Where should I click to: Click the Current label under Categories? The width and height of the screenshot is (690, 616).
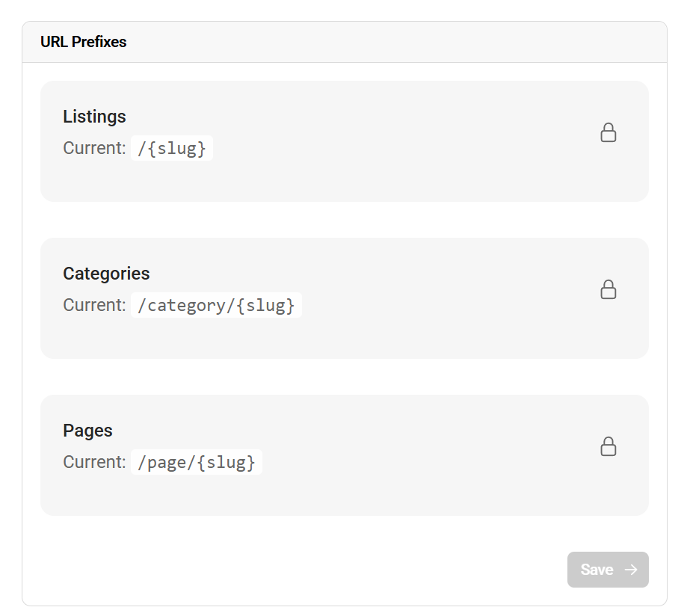[94, 305]
